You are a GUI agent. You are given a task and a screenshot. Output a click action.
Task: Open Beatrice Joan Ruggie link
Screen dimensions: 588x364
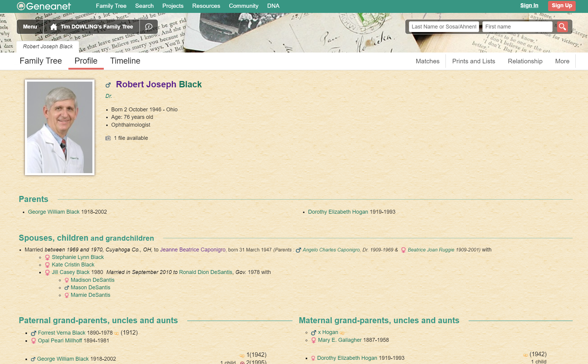click(431, 250)
